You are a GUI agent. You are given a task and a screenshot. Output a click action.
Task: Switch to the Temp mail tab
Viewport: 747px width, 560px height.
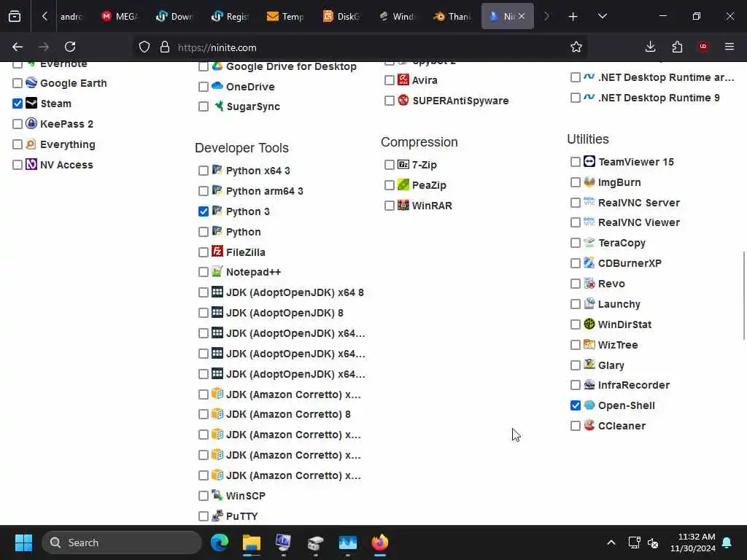[x=285, y=16]
